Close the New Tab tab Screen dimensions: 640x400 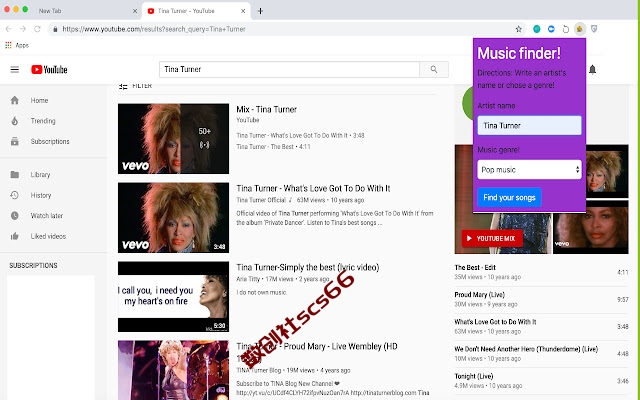(135, 11)
